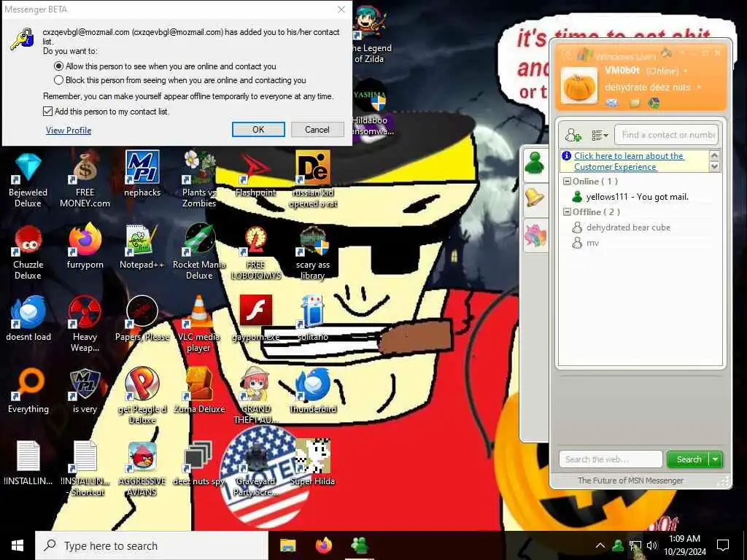747x560 pixels.
Task: Select offline contact dehydrated bear cube
Action: coord(621,227)
